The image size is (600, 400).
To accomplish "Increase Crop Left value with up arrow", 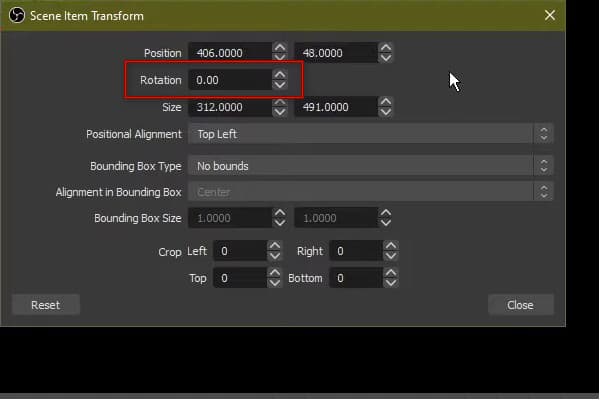I will point(275,246).
